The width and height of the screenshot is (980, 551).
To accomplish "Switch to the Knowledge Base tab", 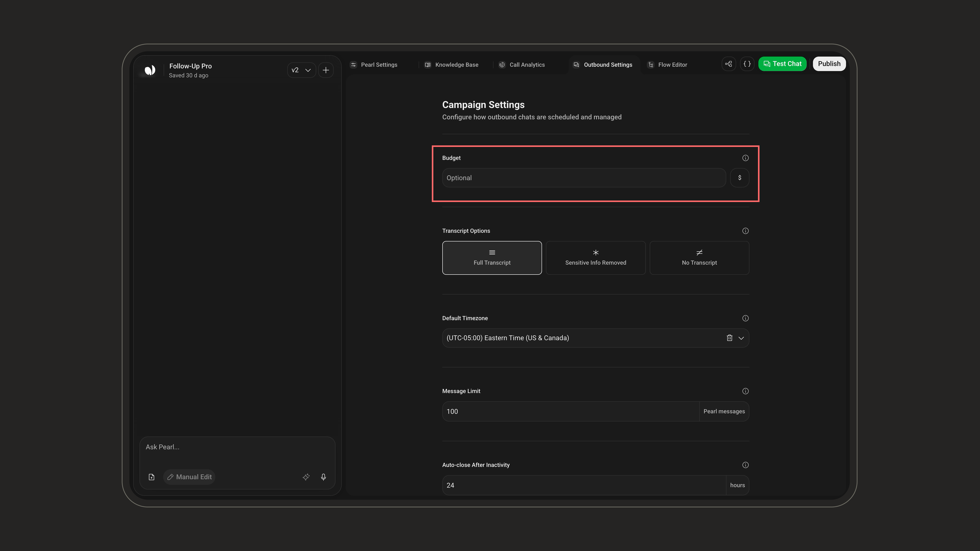I will tap(452, 65).
